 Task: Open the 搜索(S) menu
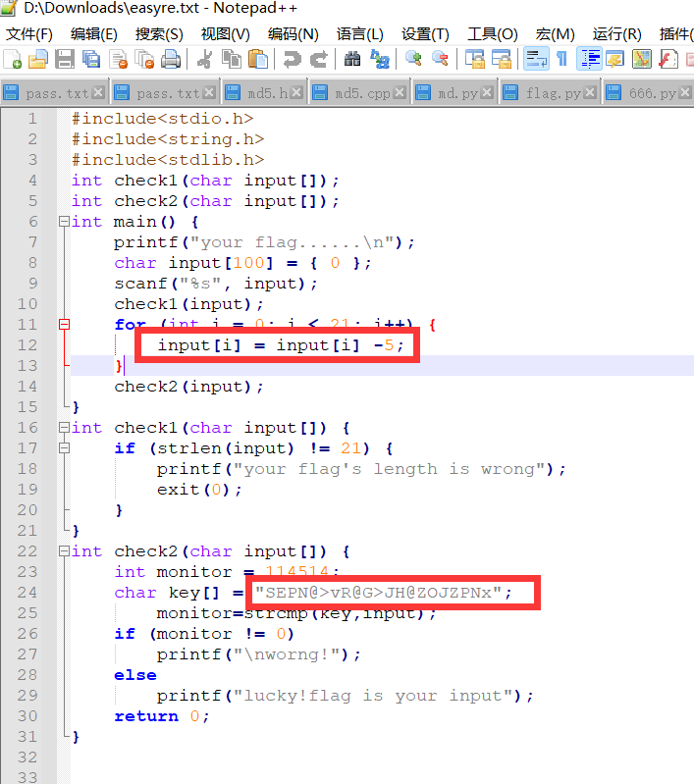[x=158, y=33]
